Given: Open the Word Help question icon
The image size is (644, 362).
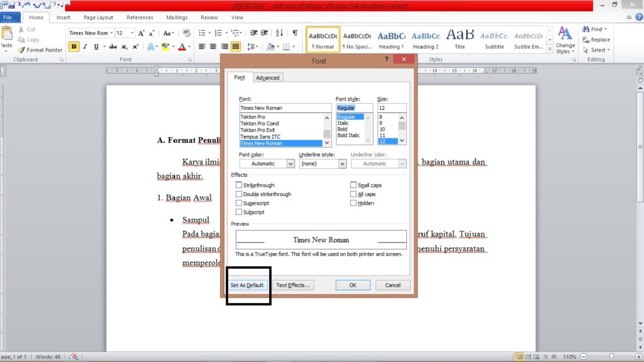Looking at the screenshot, I should pyautogui.click(x=639, y=17).
